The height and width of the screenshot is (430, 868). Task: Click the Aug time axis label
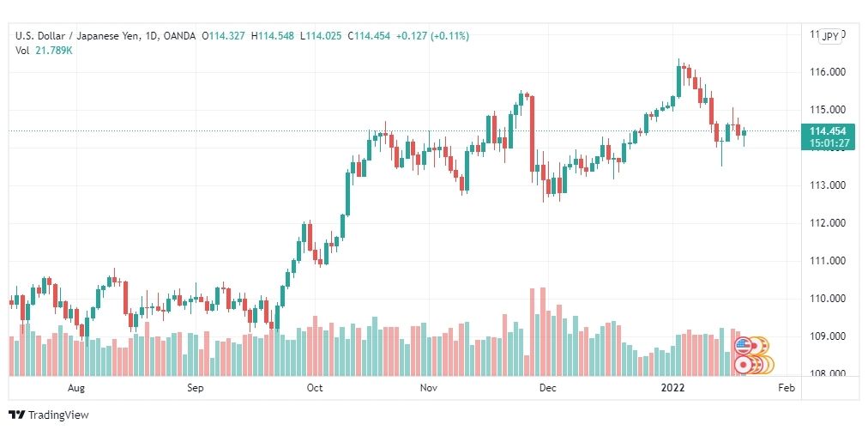point(75,388)
